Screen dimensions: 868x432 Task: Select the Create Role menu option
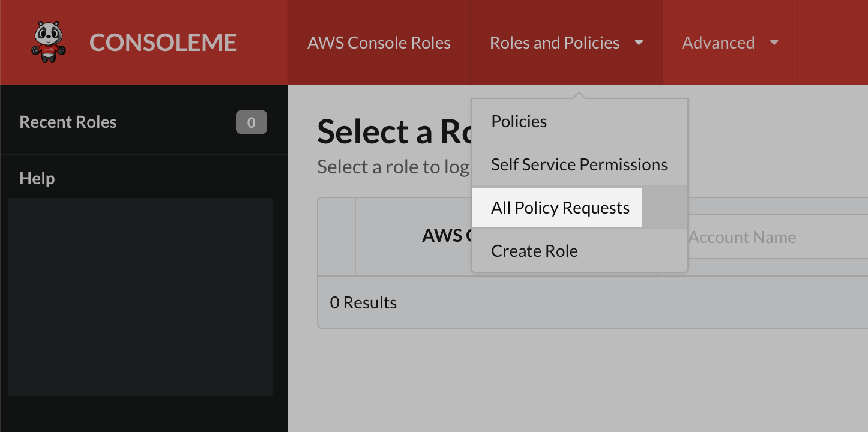(x=534, y=251)
